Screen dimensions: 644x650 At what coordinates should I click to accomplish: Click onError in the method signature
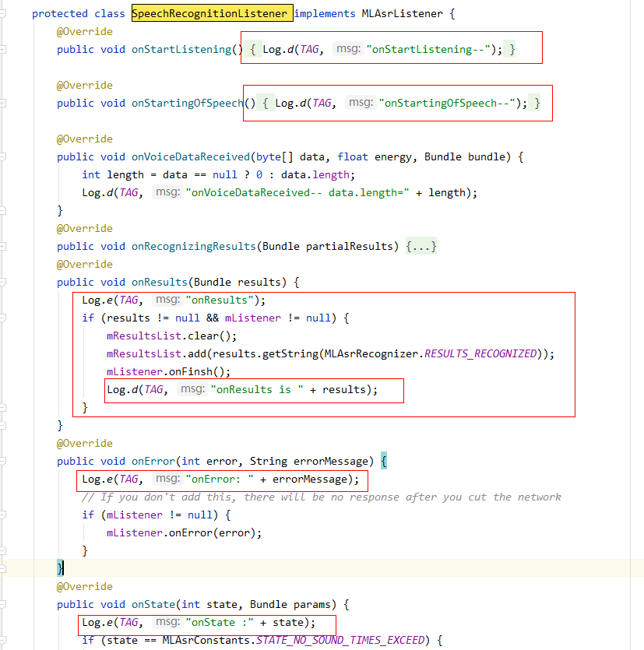point(153,461)
